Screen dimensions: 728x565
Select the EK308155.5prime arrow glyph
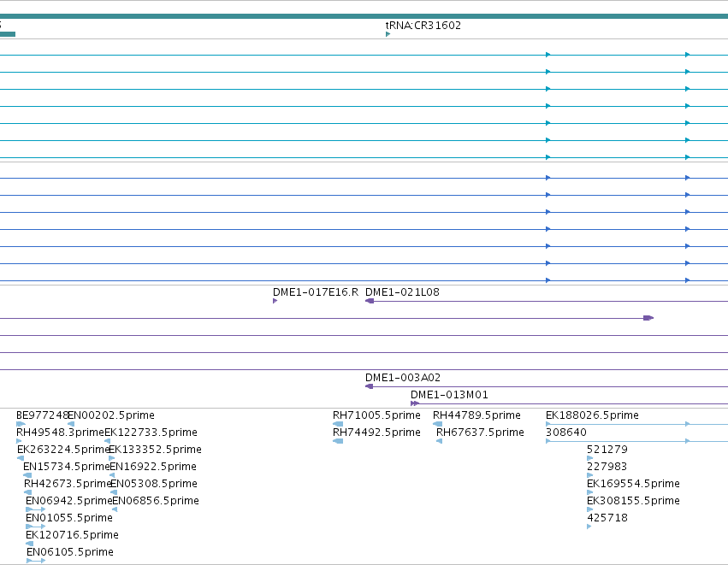(x=590, y=509)
